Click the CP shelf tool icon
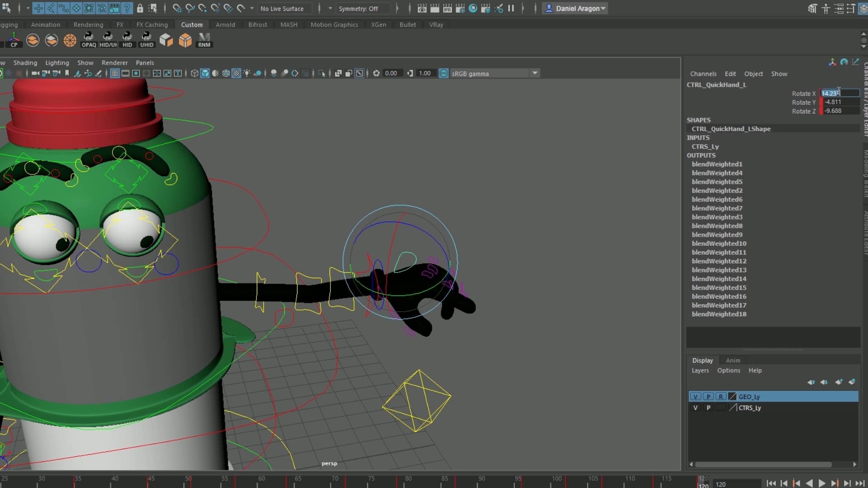Viewport: 868px width, 488px height. [14, 40]
